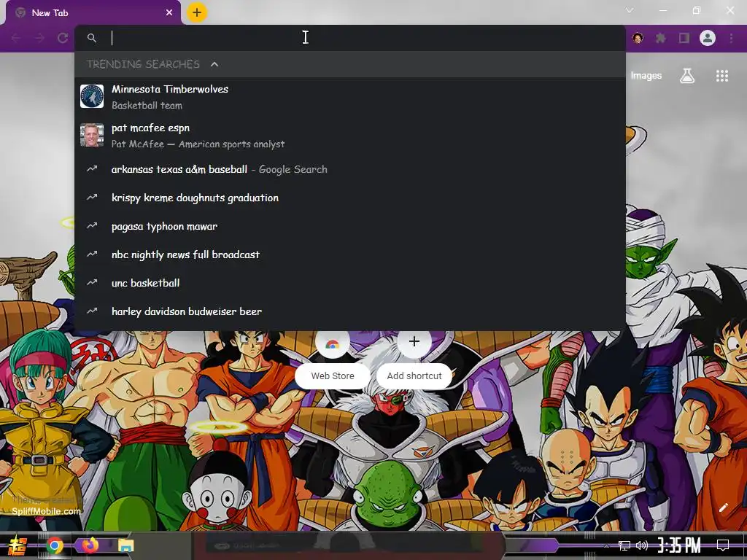The image size is (747, 560).
Task: Select Minnesota Timberwolves suggestion
Action: (x=349, y=97)
